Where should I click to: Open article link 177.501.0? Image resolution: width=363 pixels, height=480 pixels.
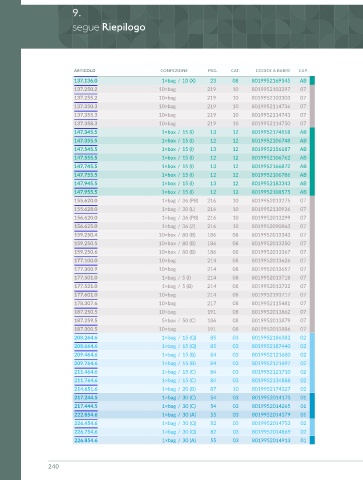tap(86, 278)
